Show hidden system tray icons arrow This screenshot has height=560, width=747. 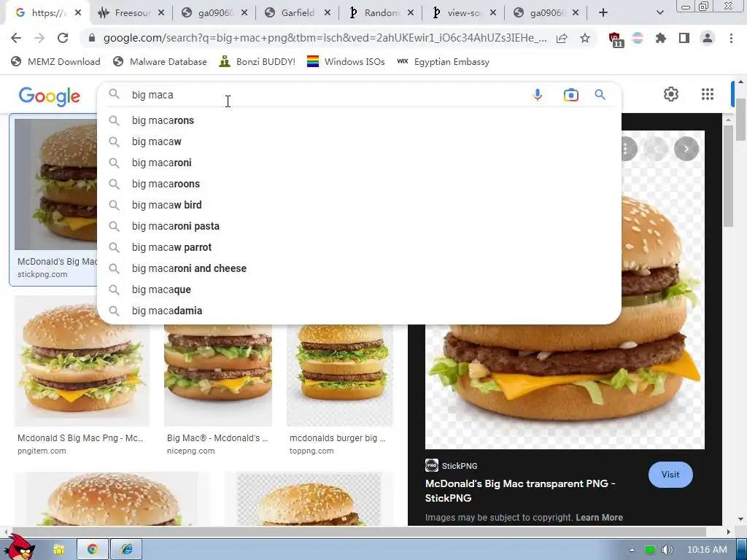click(632, 550)
